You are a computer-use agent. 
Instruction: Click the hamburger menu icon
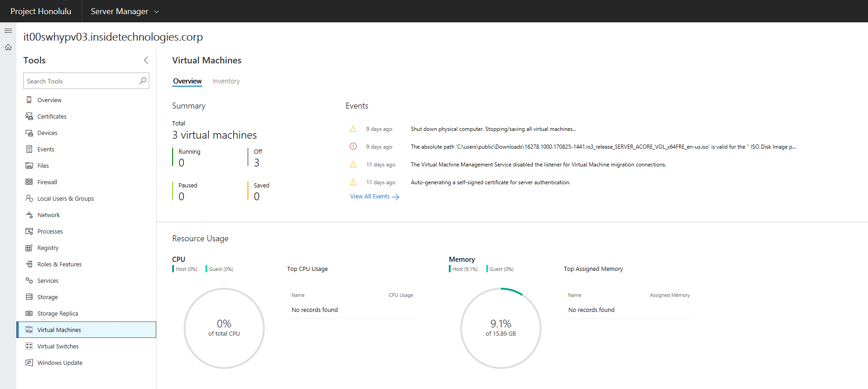[x=8, y=31]
